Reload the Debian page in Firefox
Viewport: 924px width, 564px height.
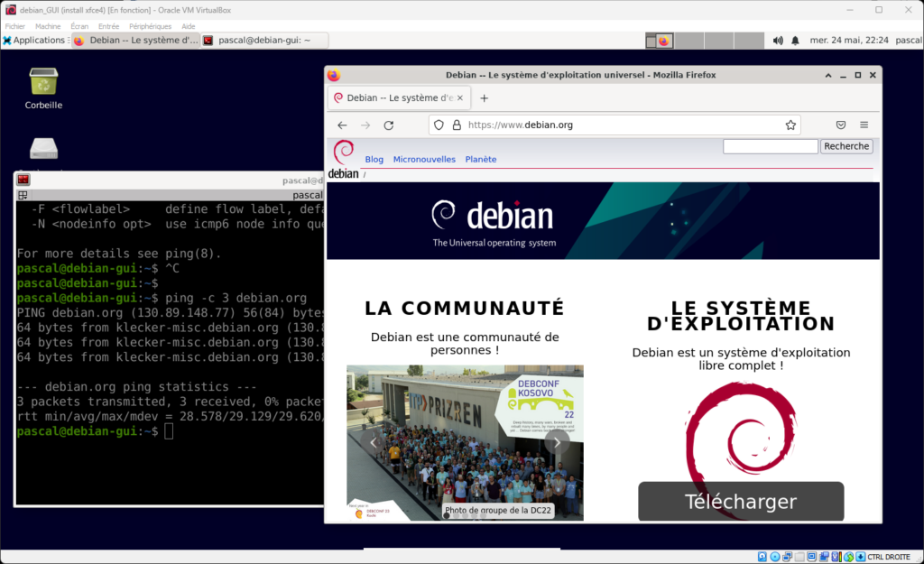coord(389,125)
